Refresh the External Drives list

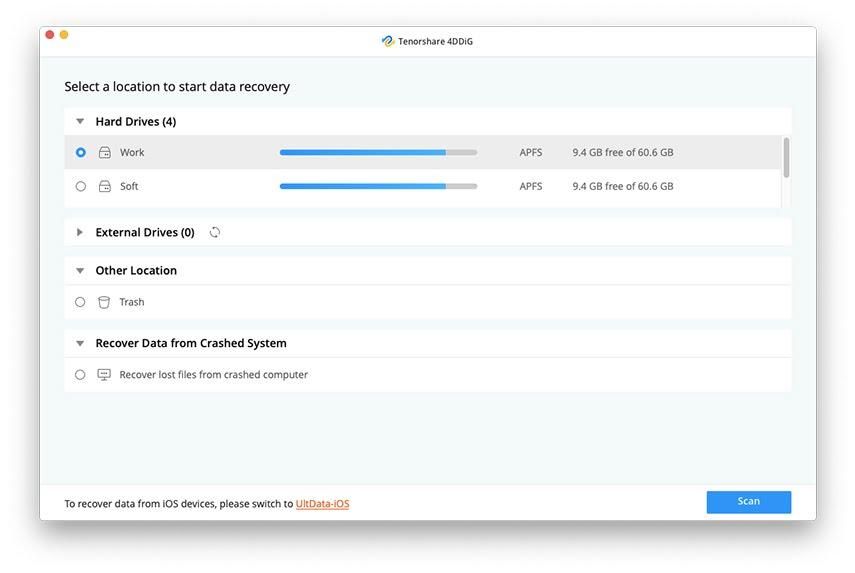pyautogui.click(x=215, y=233)
